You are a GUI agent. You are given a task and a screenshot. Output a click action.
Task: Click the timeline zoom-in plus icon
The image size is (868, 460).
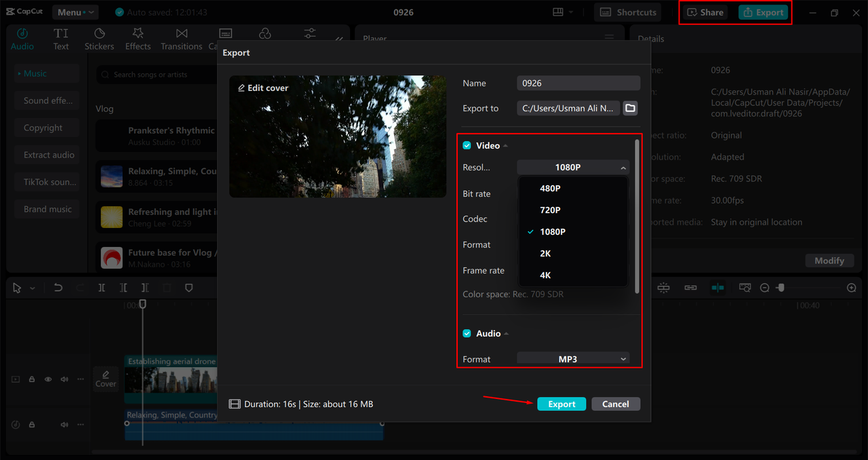pos(852,288)
